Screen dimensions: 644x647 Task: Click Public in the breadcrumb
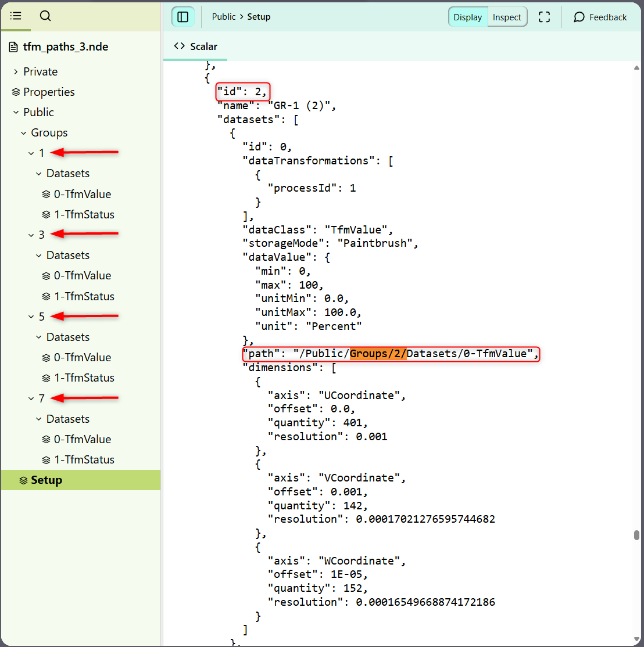pos(224,17)
